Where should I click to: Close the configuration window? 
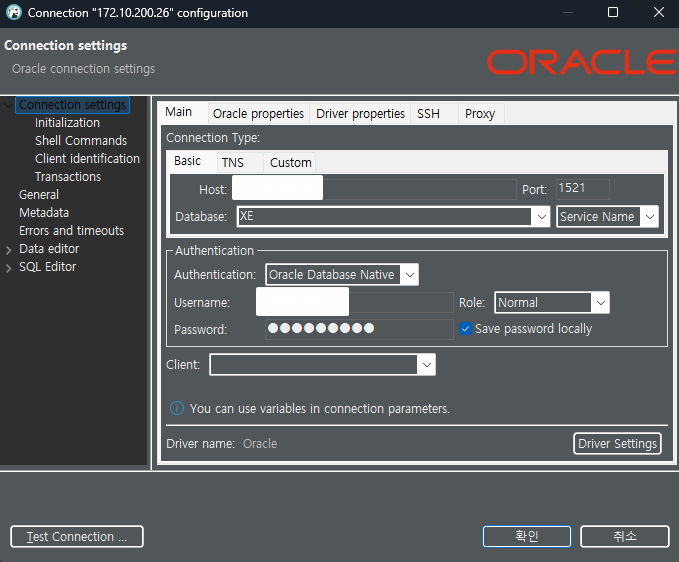click(x=659, y=12)
